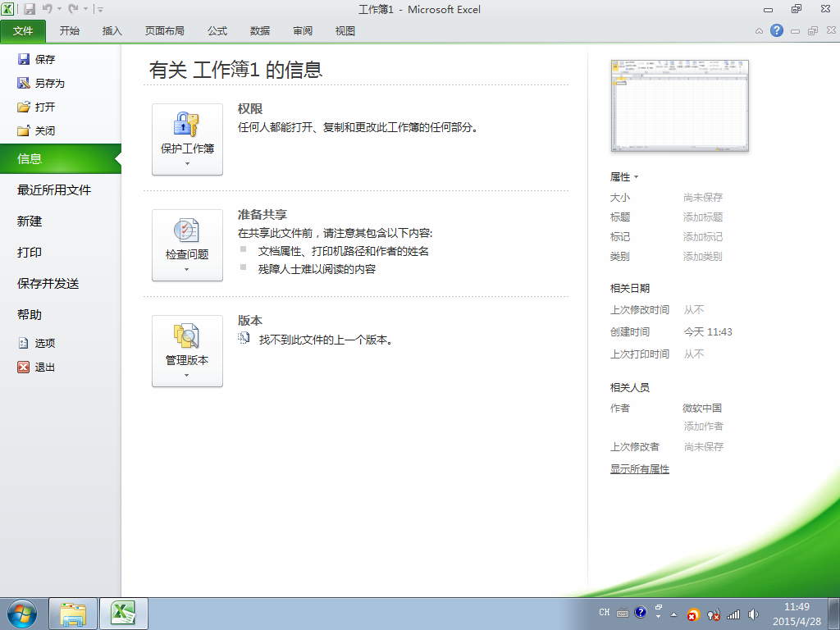Click the Open (打开) folder icon

(24, 107)
